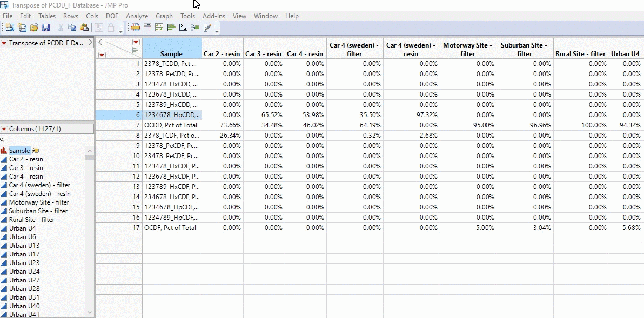Click the grayed-out icon left of the lock

tap(98, 28)
